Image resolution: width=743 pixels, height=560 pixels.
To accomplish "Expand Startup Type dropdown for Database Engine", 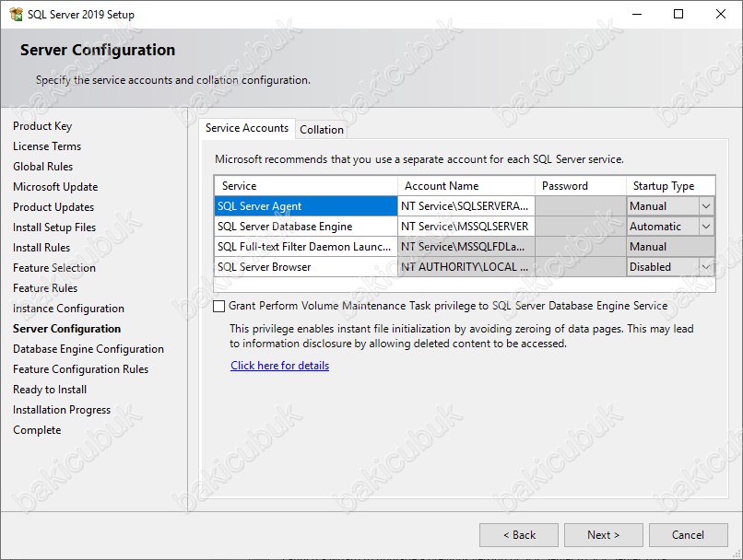I will (x=706, y=227).
